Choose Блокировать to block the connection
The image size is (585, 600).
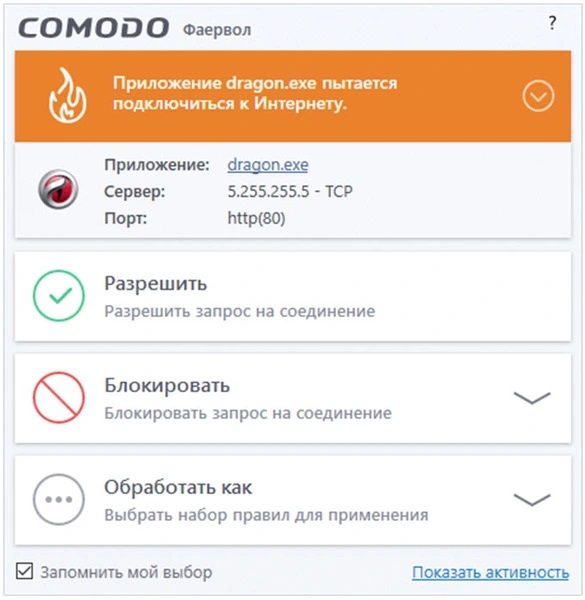293,398
